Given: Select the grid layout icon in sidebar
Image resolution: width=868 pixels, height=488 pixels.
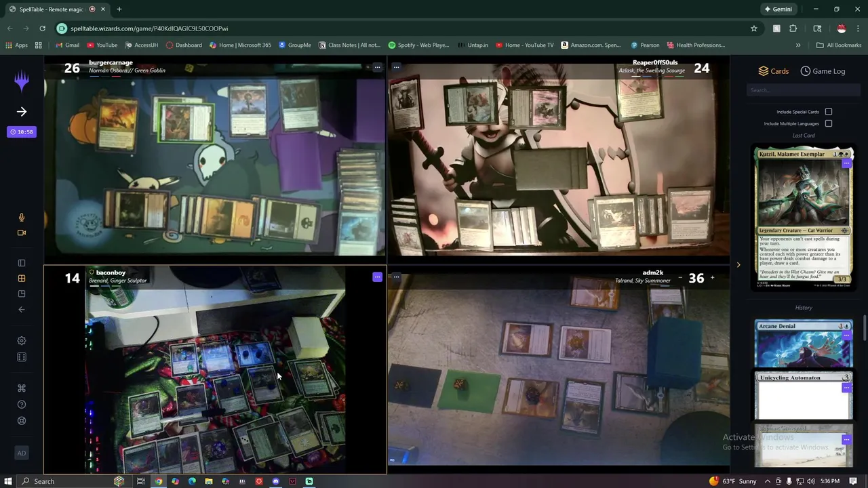Looking at the screenshot, I should pos(22,279).
